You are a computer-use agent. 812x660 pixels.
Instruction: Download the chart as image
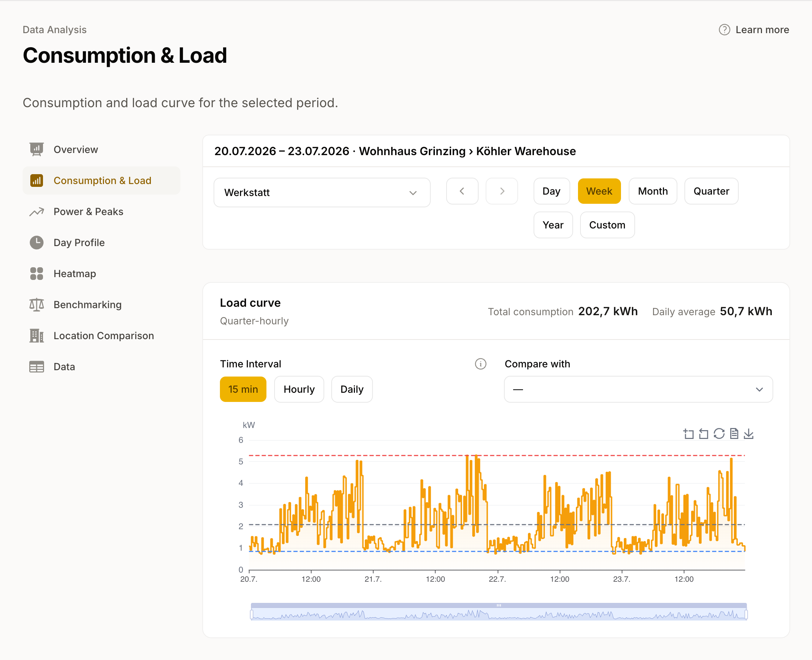748,434
